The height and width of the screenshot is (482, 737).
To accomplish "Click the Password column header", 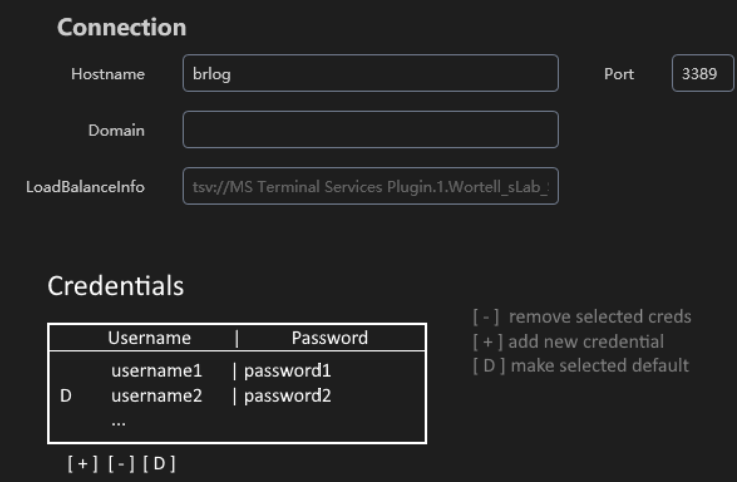I will [x=329, y=338].
